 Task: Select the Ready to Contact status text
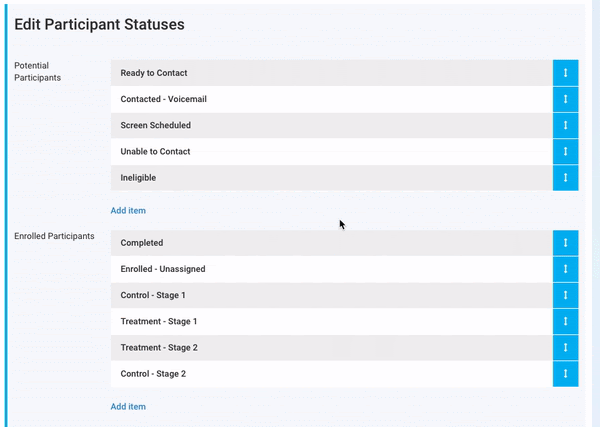154,73
